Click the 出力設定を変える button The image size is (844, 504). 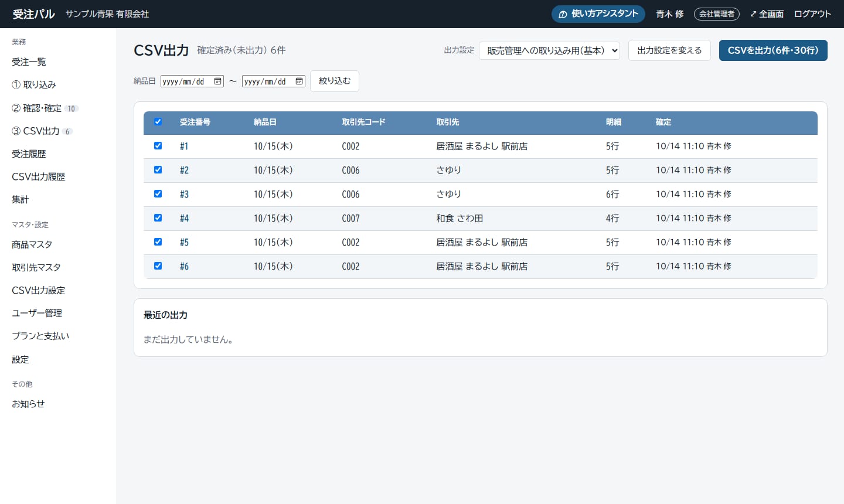click(x=669, y=50)
